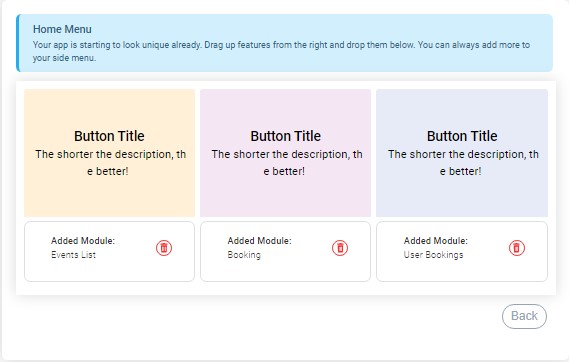Viewport: 569px width, 362px height.
Task: Open the User Bookings added module card
Action: [462, 251]
